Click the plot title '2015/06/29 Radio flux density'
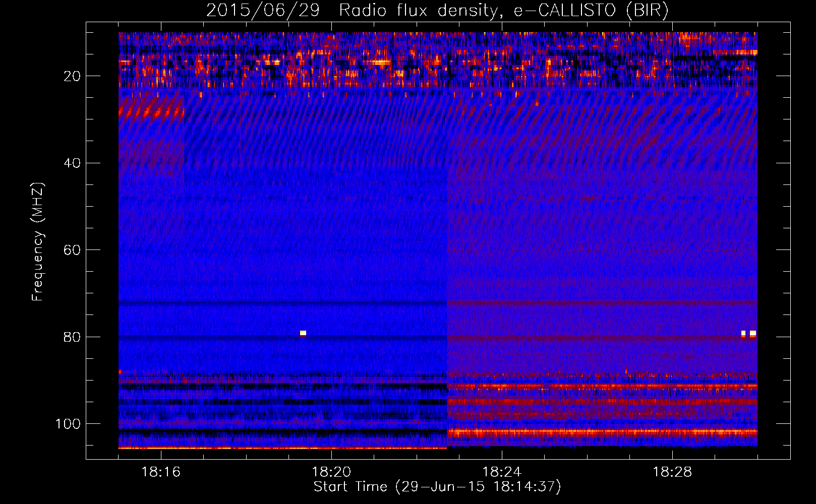816x504 pixels. [437, 11]
